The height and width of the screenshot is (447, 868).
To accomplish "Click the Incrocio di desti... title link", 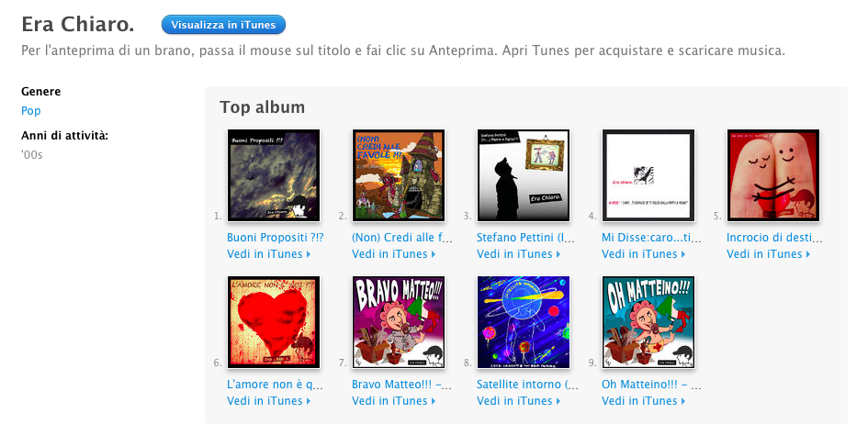I will point(774,238).
